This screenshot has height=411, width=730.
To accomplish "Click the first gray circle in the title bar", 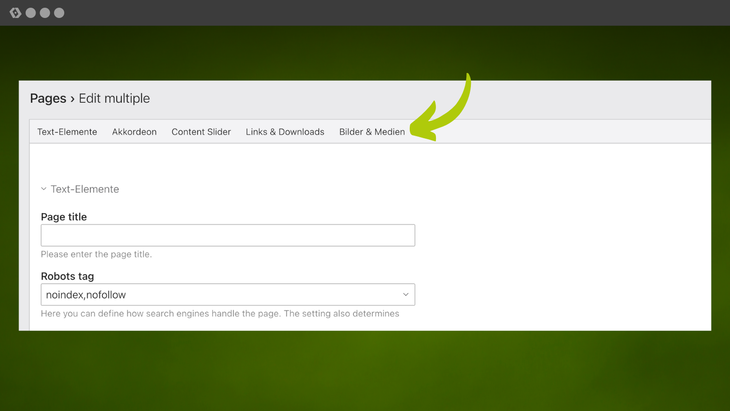I will [x=31, y=13].
